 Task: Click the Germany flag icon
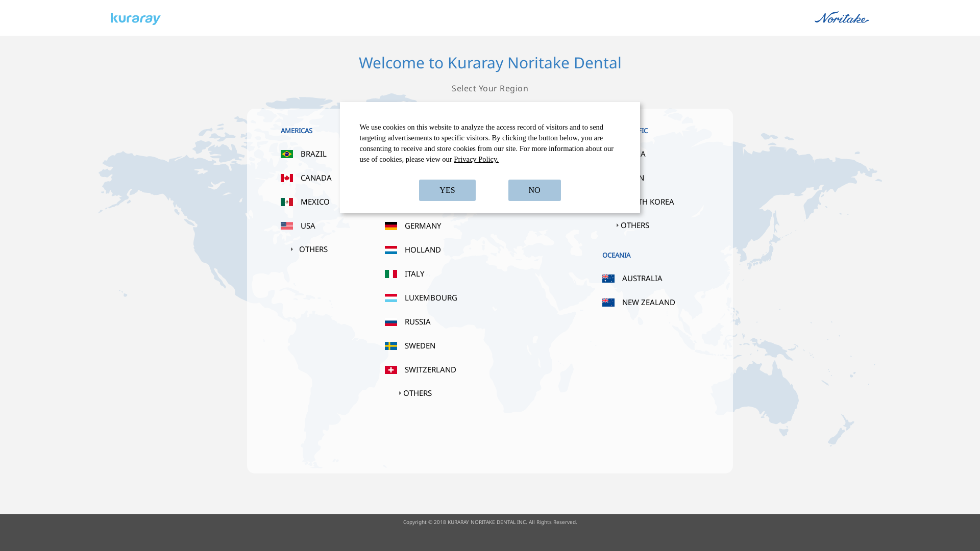tap(391, 226)
